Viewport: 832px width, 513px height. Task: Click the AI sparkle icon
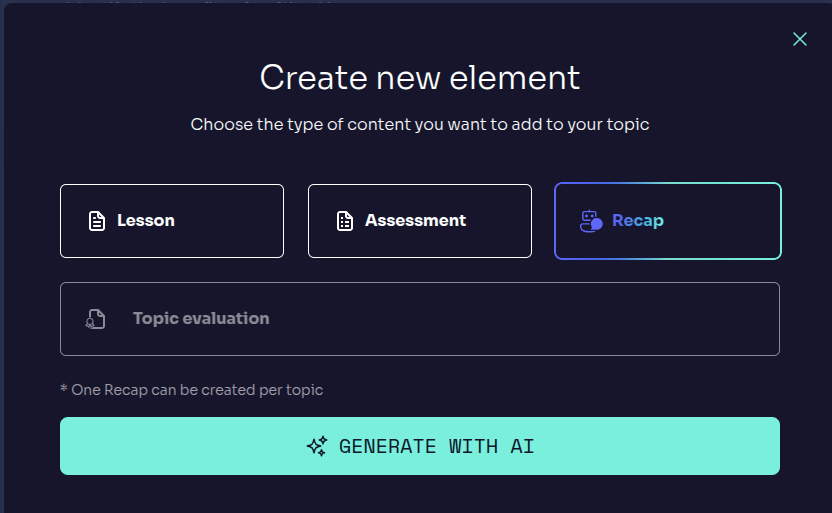coord(317,446)
